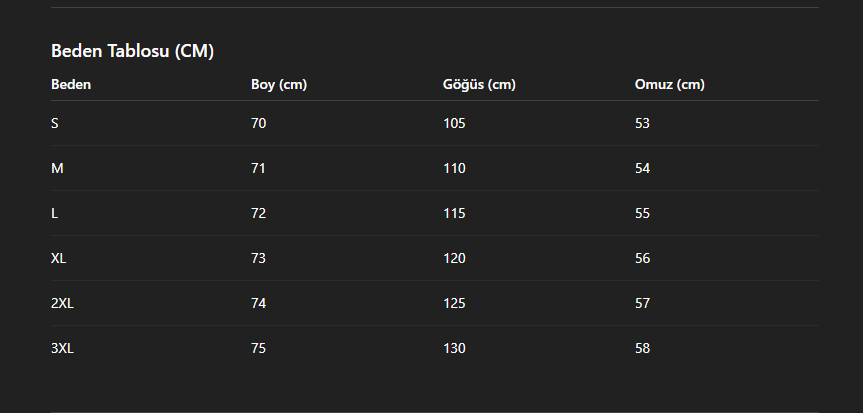The image size is (863, 413).
Task: Click the Göğüs value 110 cell
Action: coord(454,169)
